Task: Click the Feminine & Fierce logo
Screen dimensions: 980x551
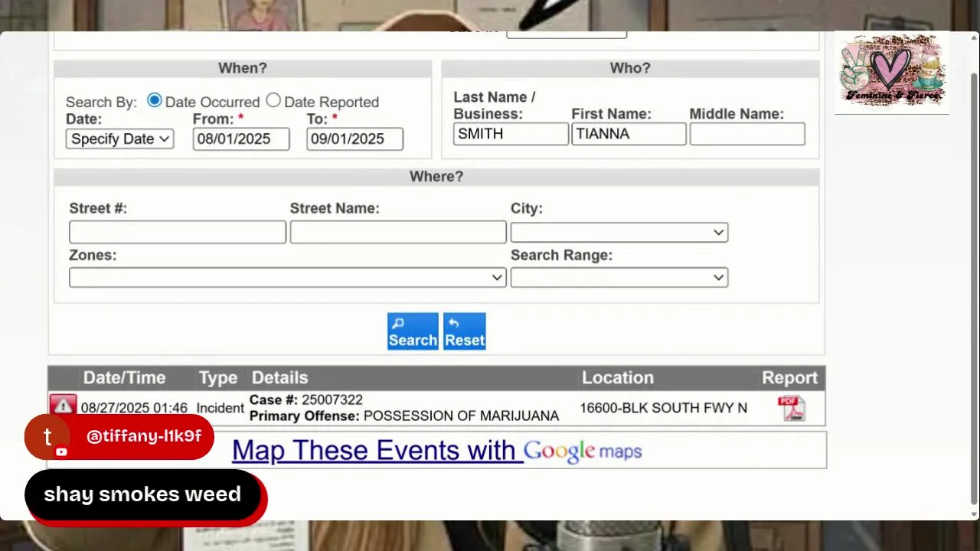Action: (892, 73)
